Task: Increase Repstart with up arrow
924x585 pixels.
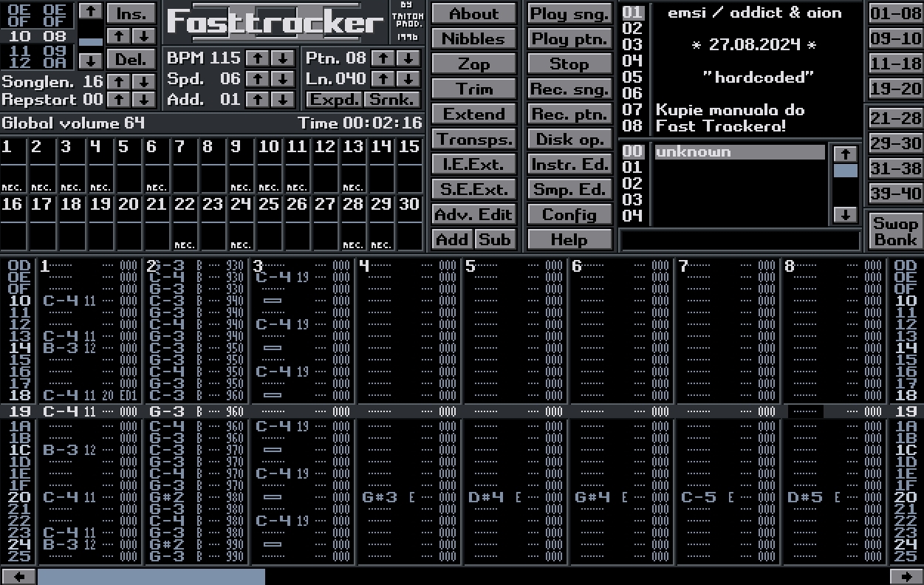Action: pos(119,99)
